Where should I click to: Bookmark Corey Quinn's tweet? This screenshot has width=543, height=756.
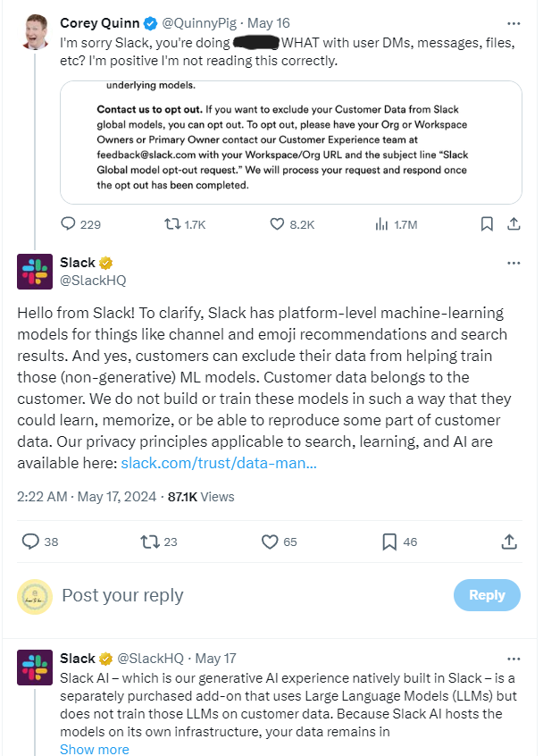coord(487,223)
